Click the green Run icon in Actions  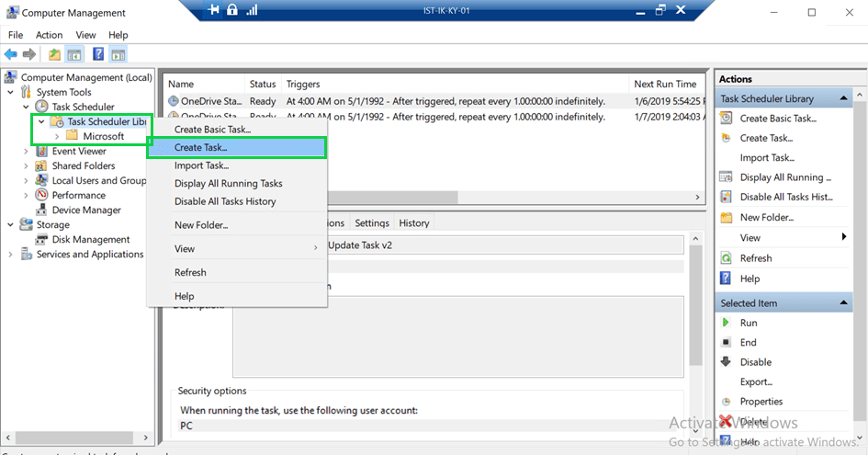point(726,323)
